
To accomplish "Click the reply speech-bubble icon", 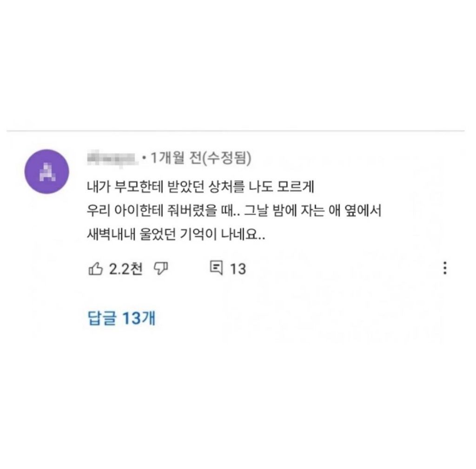I will click(x=216, y=267).
